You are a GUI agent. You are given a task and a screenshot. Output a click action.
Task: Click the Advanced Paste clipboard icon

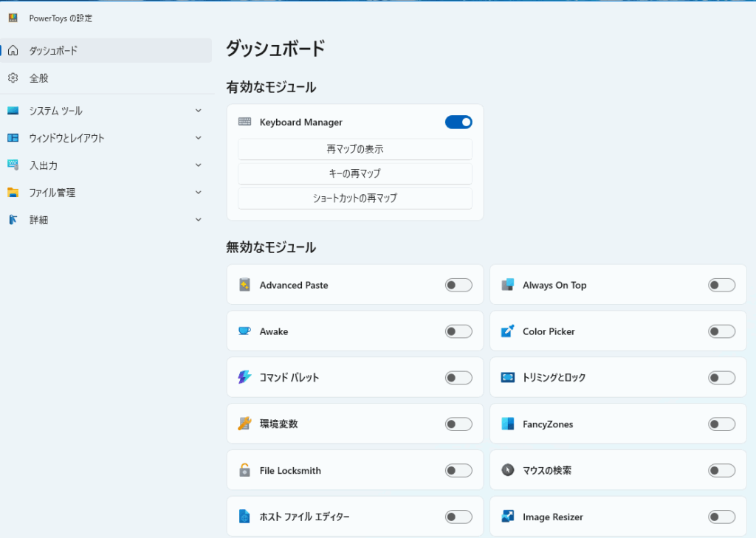(x=244, y=285)
